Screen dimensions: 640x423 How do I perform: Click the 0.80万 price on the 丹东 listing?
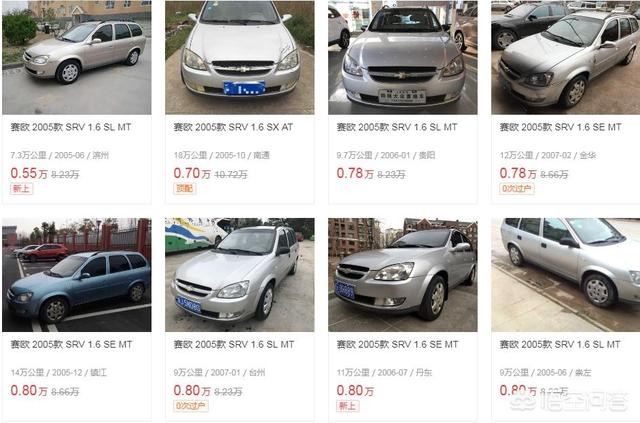coord(355,390)
